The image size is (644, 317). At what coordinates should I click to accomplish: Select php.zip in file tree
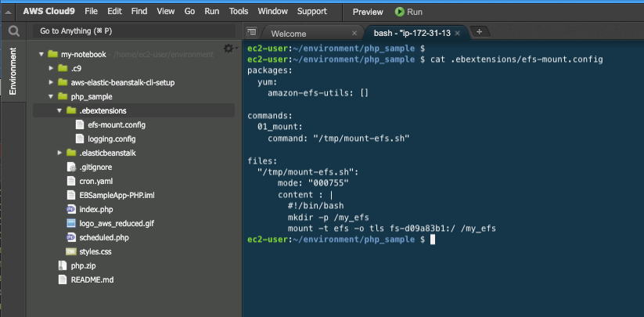(x=84, y=265)
